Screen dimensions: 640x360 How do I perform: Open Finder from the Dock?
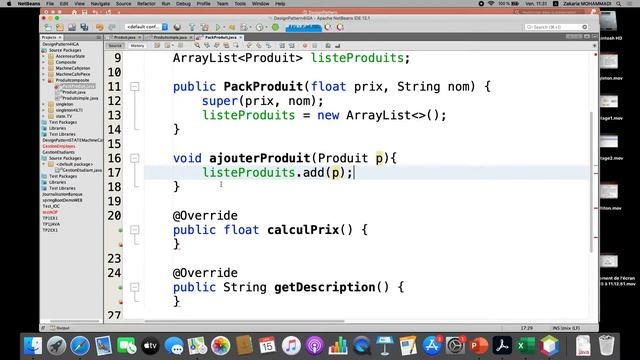(x=33, y=346)
